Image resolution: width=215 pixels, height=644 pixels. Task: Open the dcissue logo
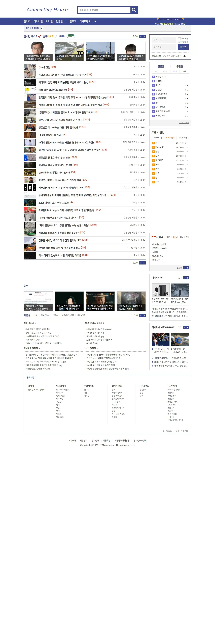pos(168,327)
